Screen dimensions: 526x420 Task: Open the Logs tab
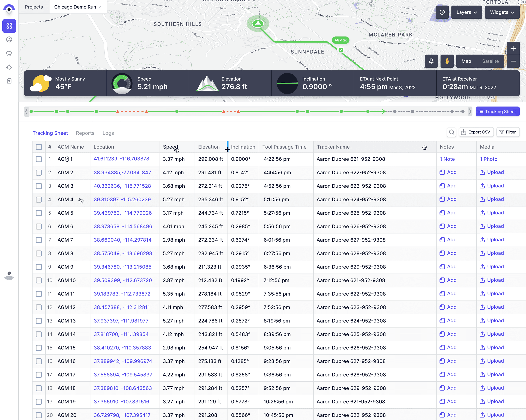click(x=108, y=133)
